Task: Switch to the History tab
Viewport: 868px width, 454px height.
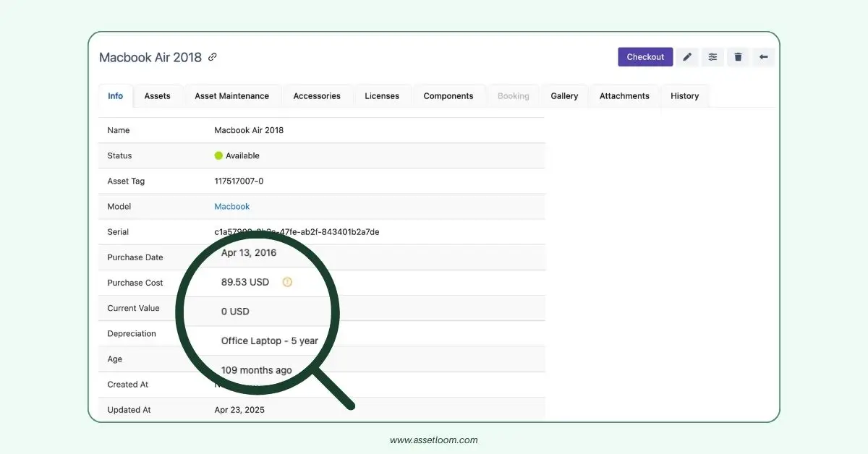Action: coord(684,96)
